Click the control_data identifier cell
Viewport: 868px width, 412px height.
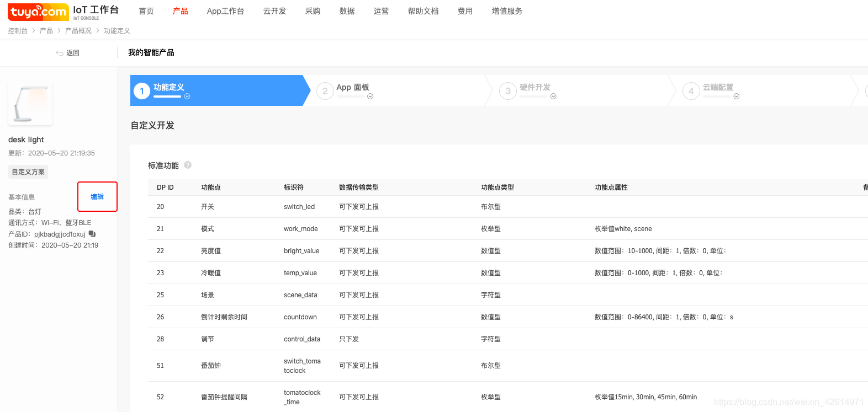[x=302, y=339]
